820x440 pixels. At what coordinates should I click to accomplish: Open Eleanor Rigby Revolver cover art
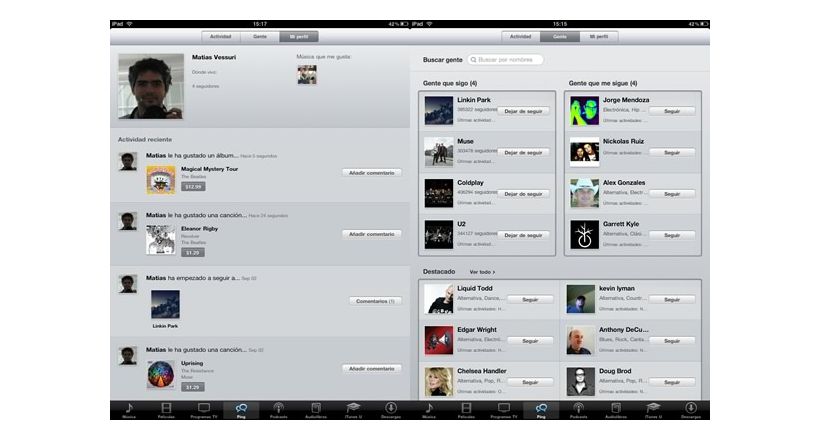coord(161,240)
